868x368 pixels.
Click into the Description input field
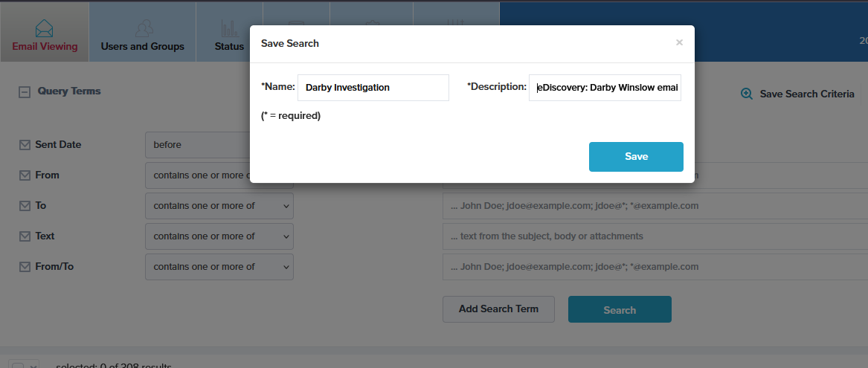pos(605,88)
